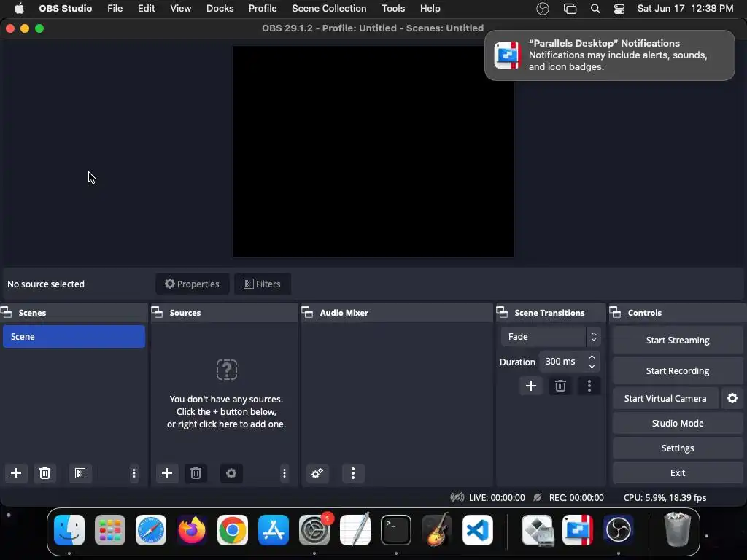This screenshot has width=747, height=560.
Task: Open Scenes dock three-dot menu
Action: pos(134,473)
